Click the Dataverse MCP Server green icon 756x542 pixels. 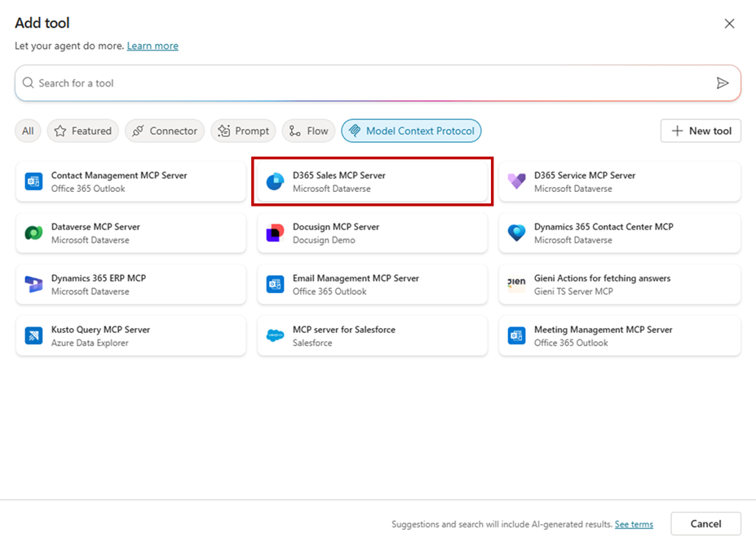click(33, 233)
